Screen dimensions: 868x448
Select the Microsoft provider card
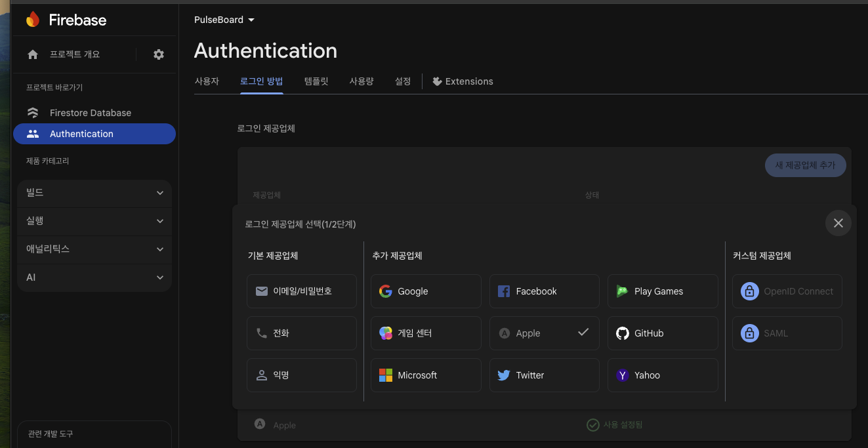[x=426, y=375]
